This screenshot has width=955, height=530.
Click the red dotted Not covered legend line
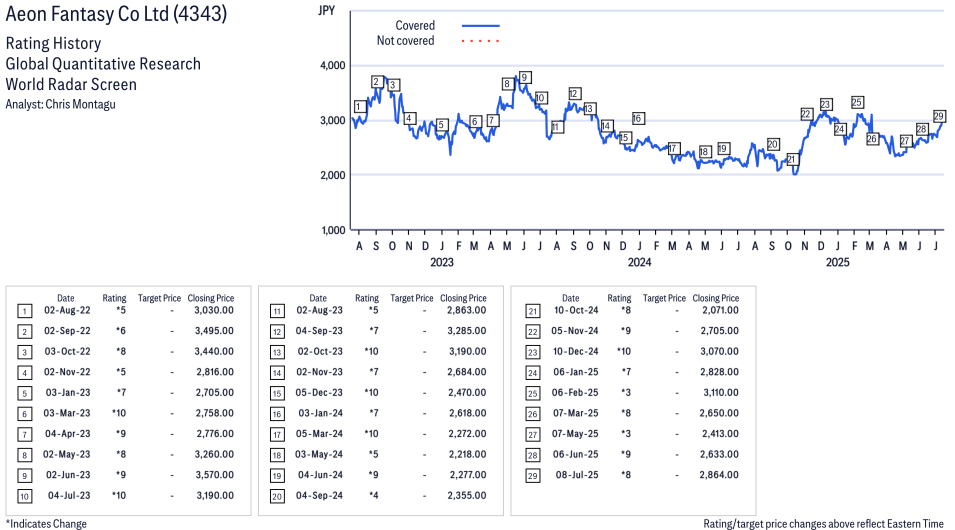[x=481, y=41]
